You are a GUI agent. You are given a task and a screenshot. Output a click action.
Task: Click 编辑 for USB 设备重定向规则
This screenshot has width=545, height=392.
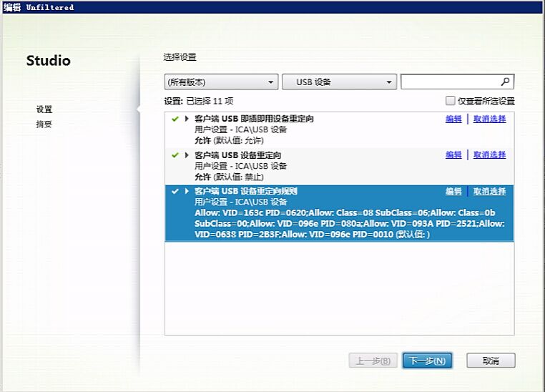453,191
